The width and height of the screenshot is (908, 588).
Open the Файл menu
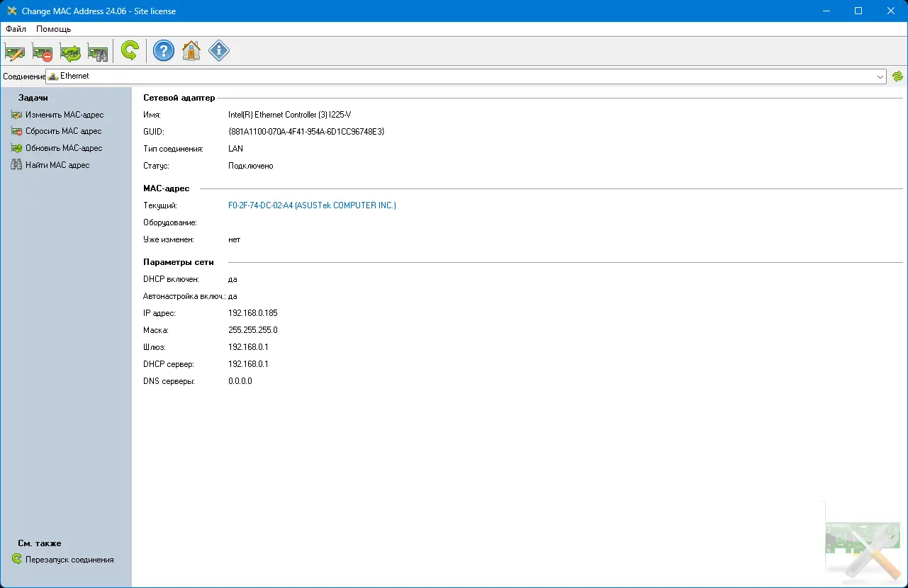(15, 29)
